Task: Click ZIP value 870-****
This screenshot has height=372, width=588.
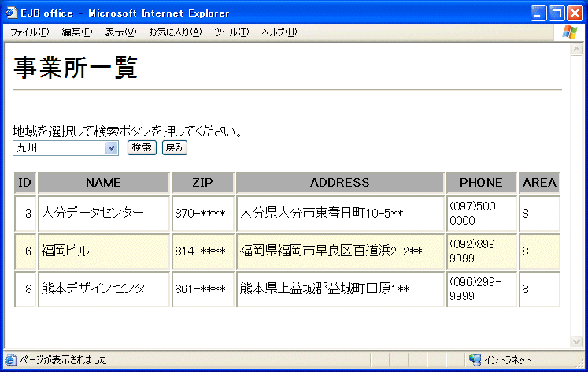Action: tap(200, 214)
